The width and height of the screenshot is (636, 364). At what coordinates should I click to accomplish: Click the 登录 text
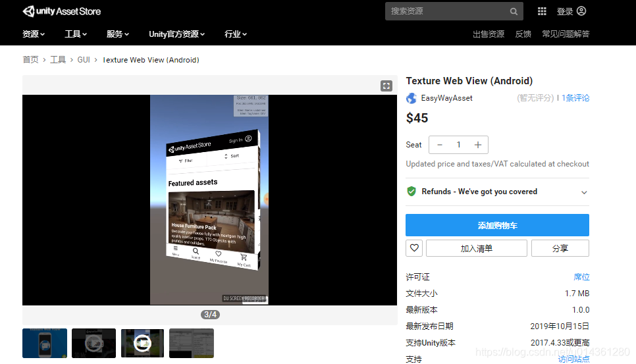[565, 11]
